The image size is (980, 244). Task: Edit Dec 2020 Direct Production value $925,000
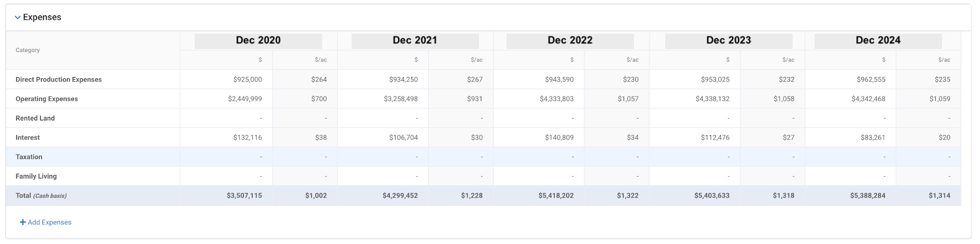pyautogui.click(x=247, y=79)
